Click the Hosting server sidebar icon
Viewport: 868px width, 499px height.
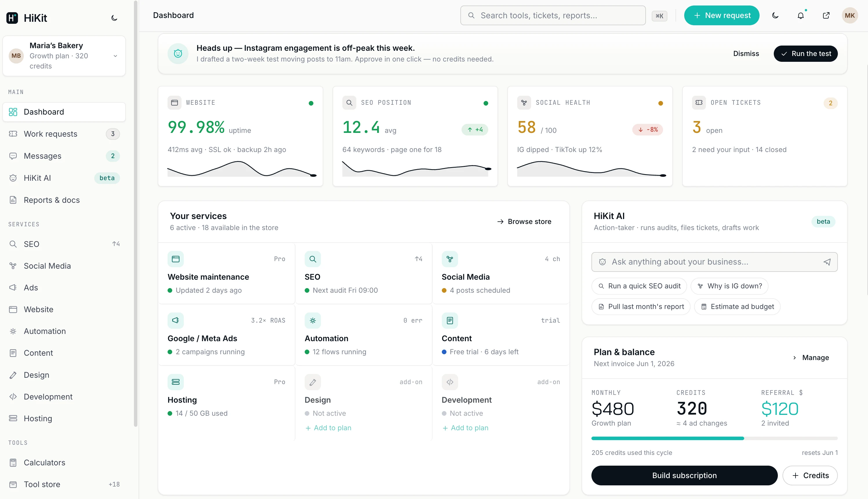[13, 418]
